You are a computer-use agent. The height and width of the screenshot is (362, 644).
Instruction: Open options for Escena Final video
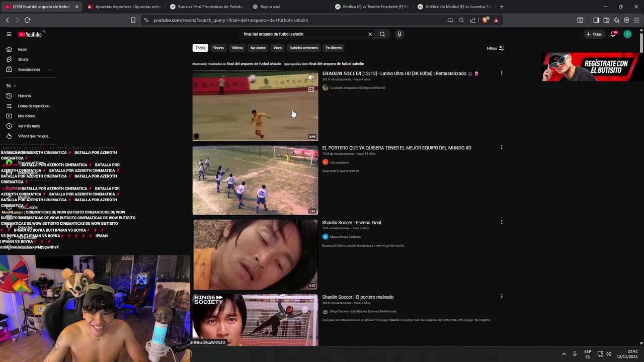click(x=501, y=222)
